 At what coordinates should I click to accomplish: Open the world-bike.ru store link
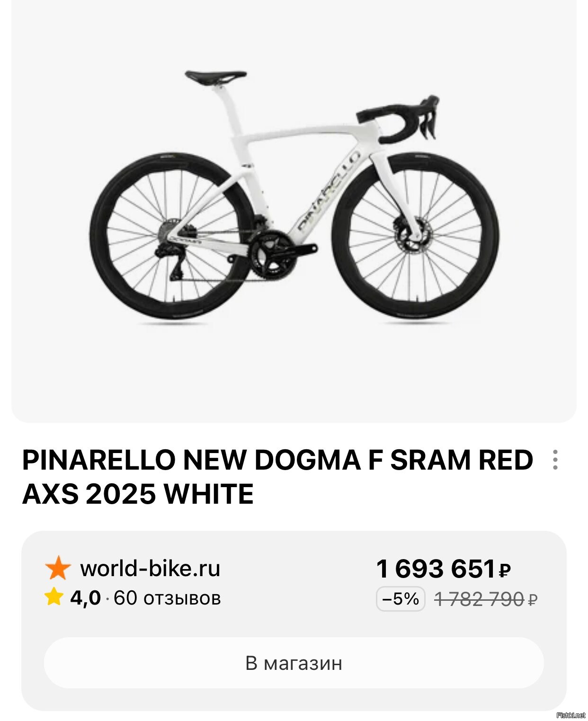(150, 568)
